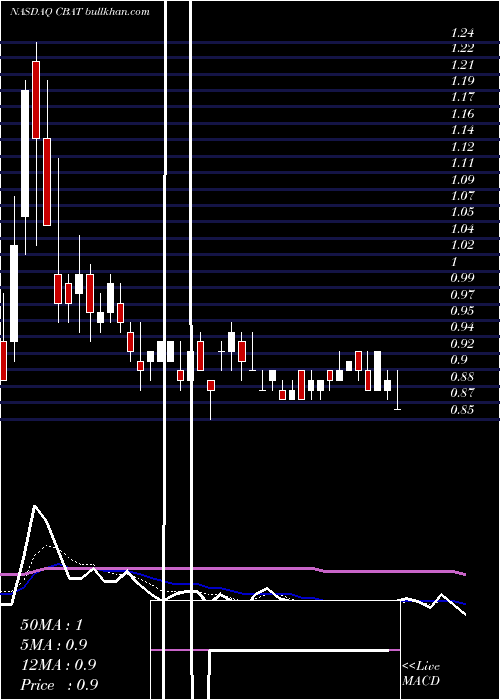Click the 0.94 price axis label

(462, 327)
